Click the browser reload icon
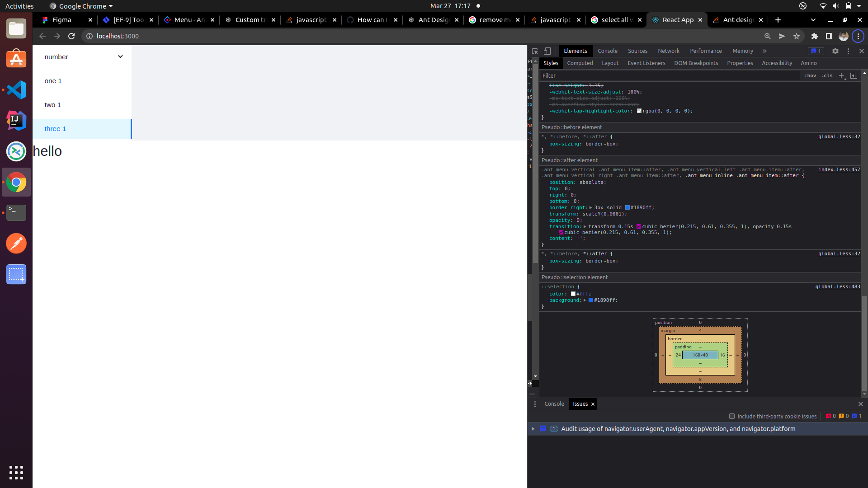This screenshot has width=868, height=488. [71, 36]
